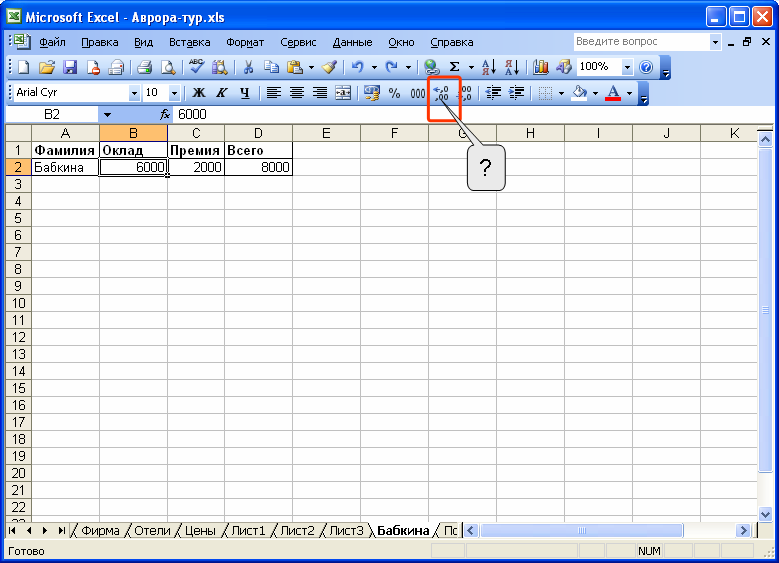Toggle underline formatting (Ч)
The image size is (779, 563).
click(242, 93)
